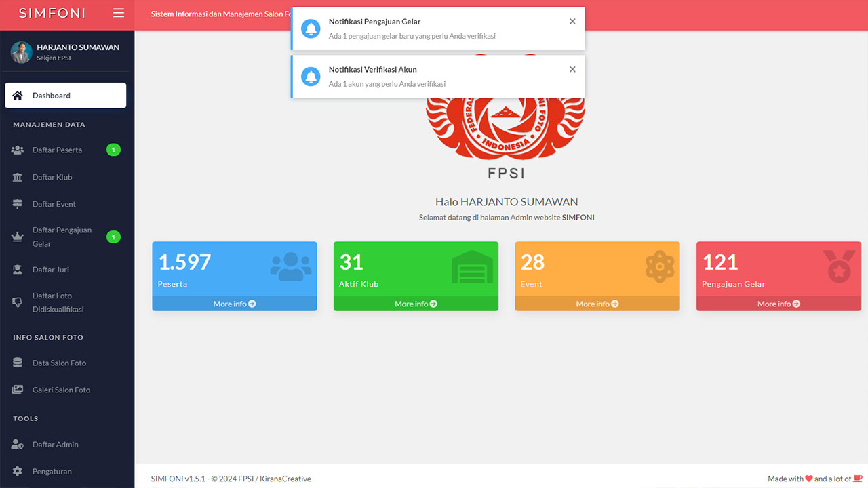Dismiss the Notifikasi Pengajuan Gelar notification
The image size is (868, 488).
point(572,22)
